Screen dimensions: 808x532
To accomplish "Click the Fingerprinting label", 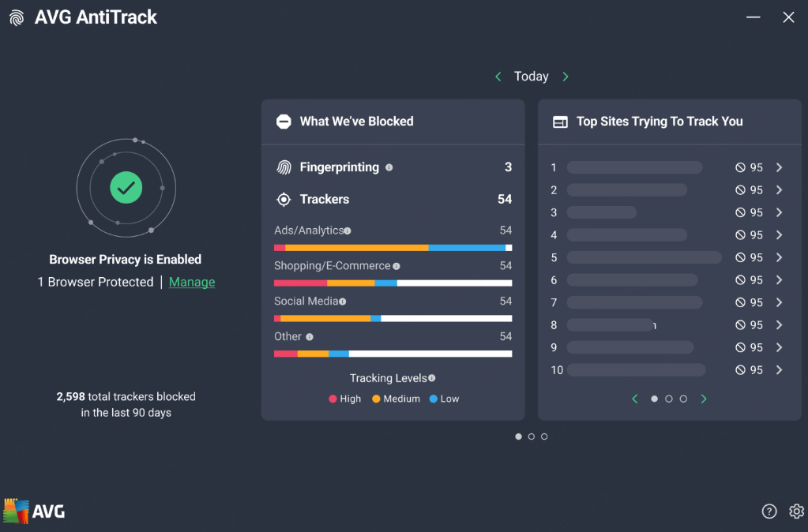I will [x=340, y=167].
